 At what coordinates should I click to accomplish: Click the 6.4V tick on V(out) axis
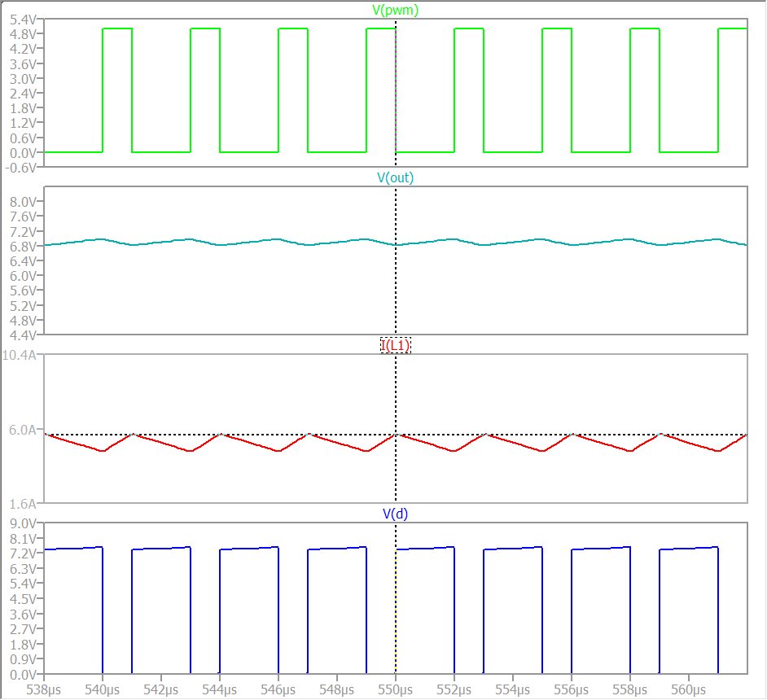[23, 261]
